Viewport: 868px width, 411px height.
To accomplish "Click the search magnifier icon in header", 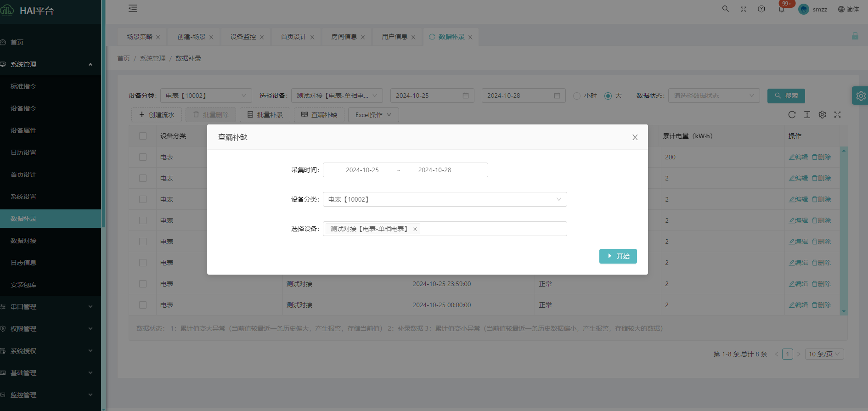I will 726,9.
